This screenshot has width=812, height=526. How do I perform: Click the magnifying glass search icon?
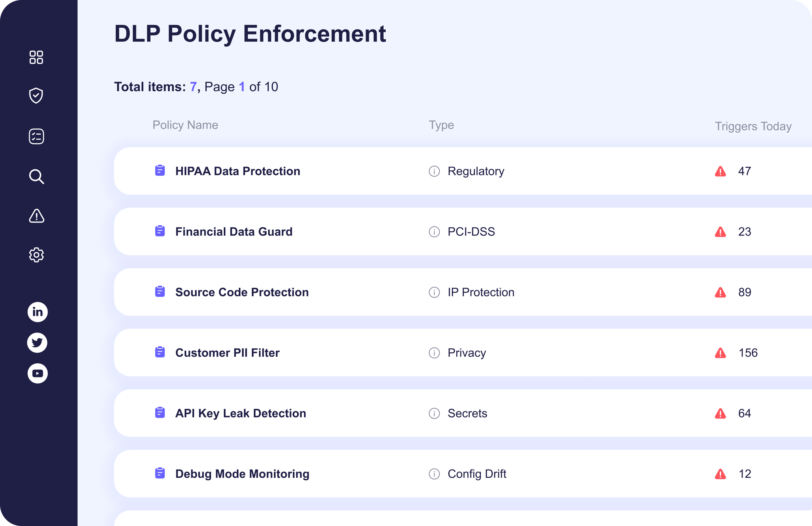(36, 177)
